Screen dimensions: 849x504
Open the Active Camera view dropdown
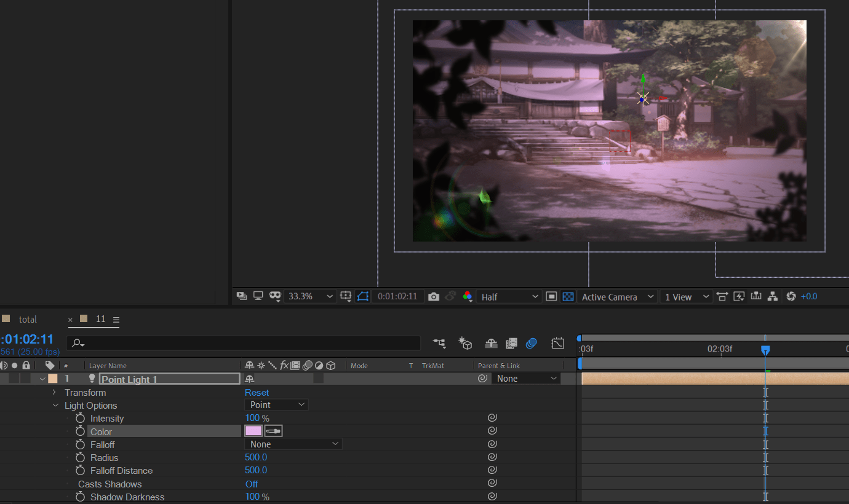click(x=618, y=296)
